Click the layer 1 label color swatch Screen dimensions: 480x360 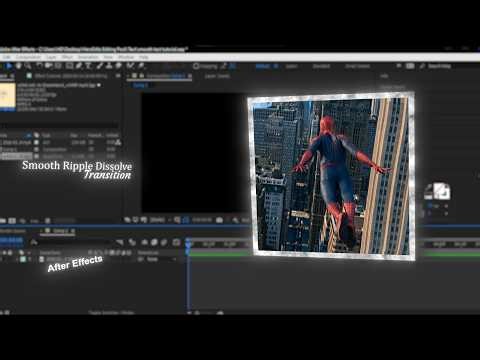click(x=23, y=259)
